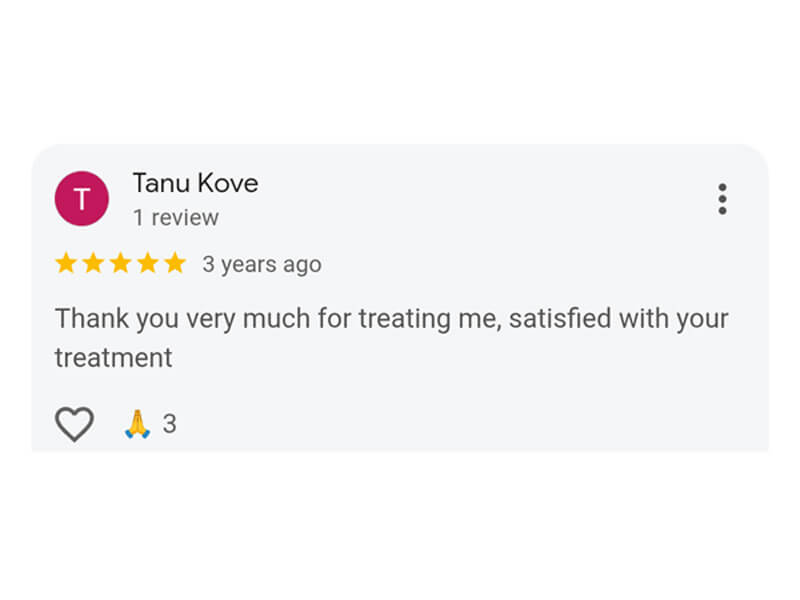
Task: Click the pink T profile avatar
Action: [81, 199]
